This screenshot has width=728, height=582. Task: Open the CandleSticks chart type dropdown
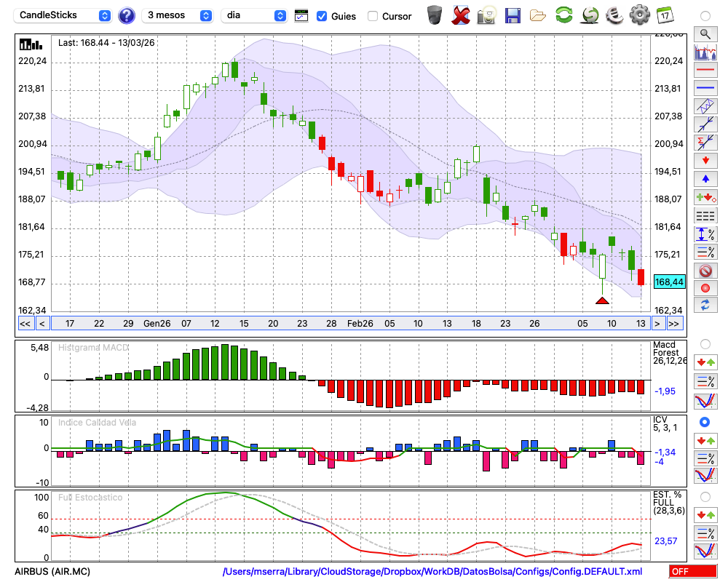point(64,15)
